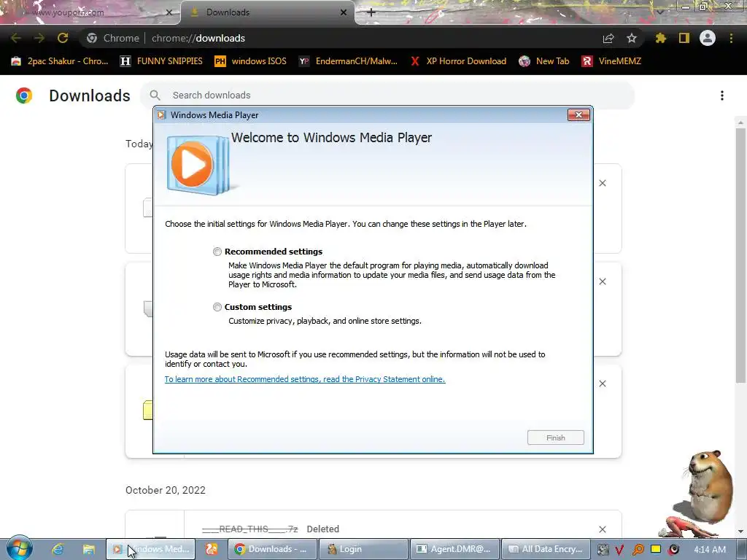Open the New Tab bookmark
Viewport: 747px width, 560px height.
pyautogui.click(x=544, y=61)
